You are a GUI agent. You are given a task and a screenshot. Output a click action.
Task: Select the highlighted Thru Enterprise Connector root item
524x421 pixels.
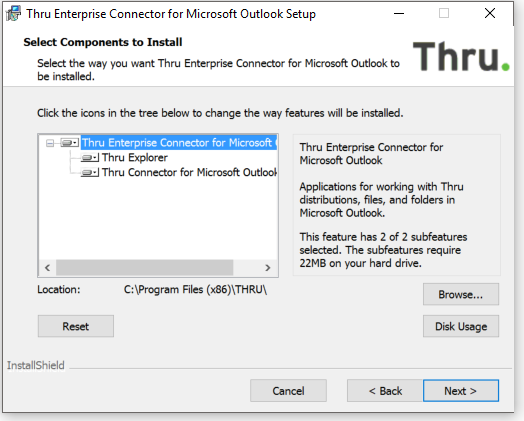(179, 143)
